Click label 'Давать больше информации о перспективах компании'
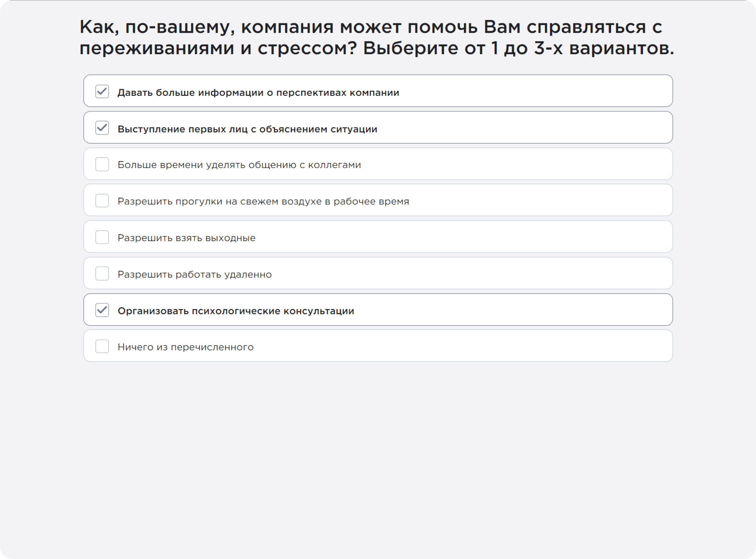The height and width of the screenshot is (559, 756). pyautogui.click(x=258, y=92)
